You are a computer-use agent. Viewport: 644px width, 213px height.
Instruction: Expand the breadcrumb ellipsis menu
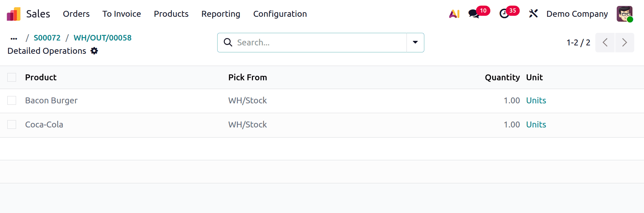(13, 38)
